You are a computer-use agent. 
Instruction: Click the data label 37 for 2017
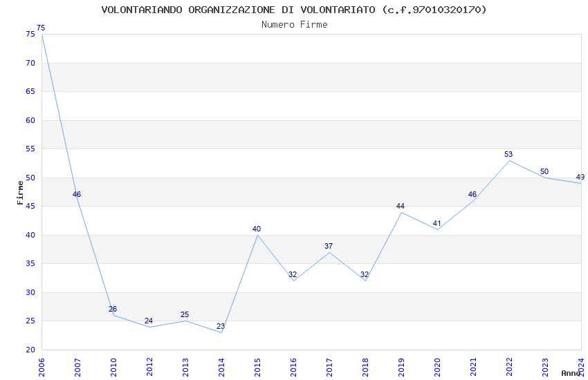[x=329, y=247]
